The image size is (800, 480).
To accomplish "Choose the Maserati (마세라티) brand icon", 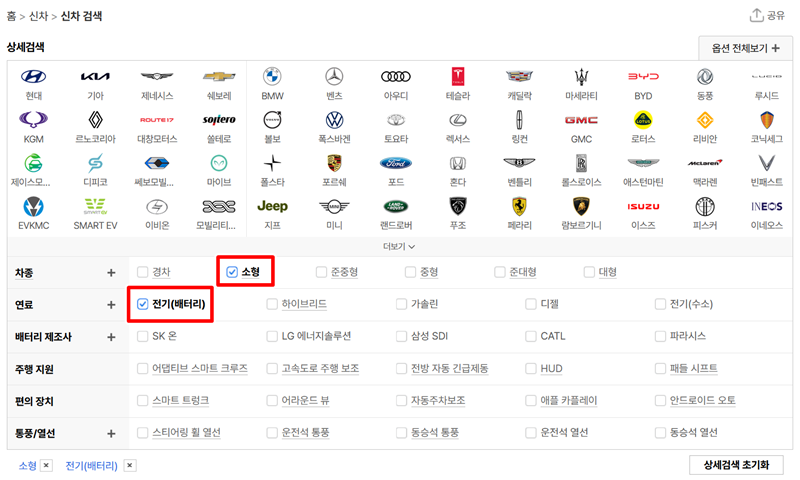I will coord(581,77).
